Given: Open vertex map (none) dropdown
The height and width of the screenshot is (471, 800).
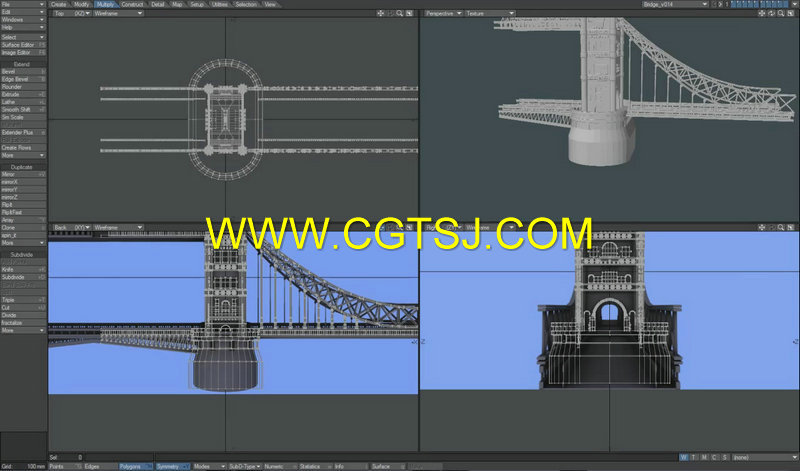Looking at the screenshot, I should pyautogui.click(x=764, y=457).
